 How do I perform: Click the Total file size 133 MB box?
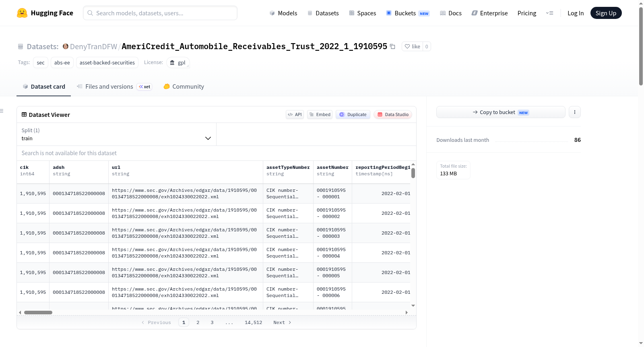[453, 170]
